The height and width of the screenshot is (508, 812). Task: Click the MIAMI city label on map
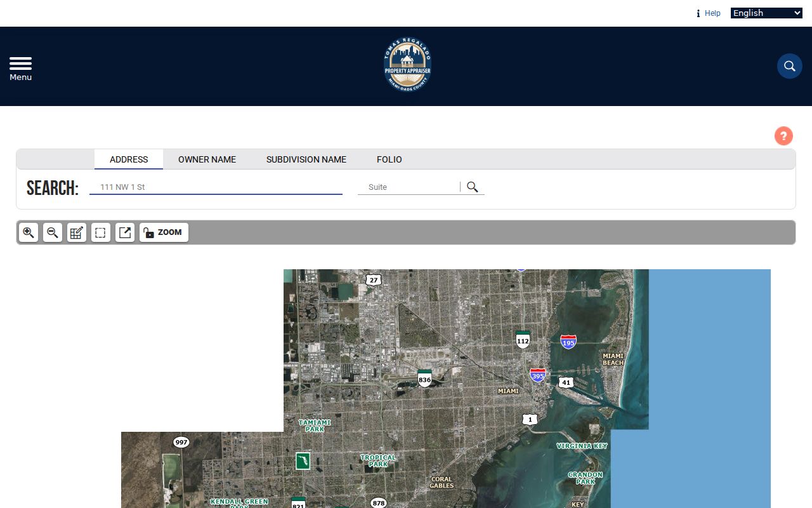click(x=508, y=391)
